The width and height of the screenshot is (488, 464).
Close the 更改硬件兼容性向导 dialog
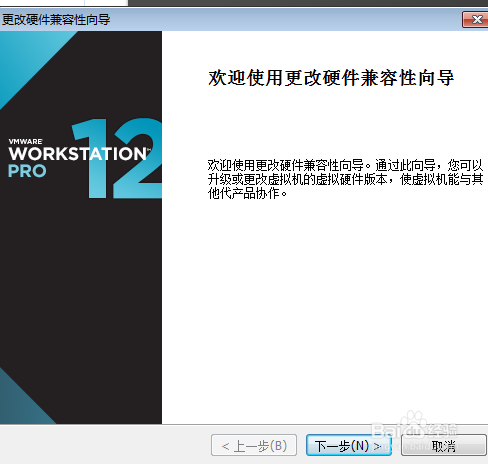[x=475, y=20]
